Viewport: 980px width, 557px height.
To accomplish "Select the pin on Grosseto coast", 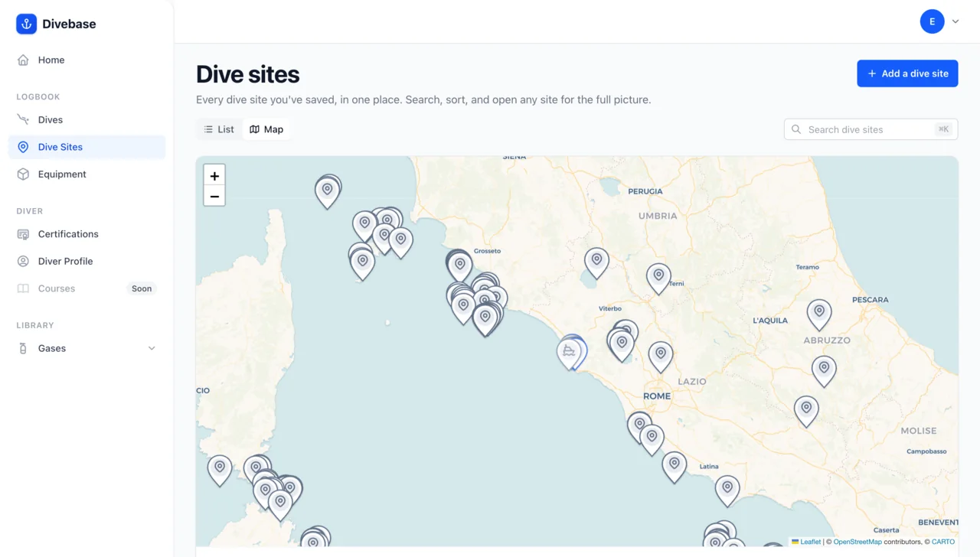I will (x=459, y=266).
